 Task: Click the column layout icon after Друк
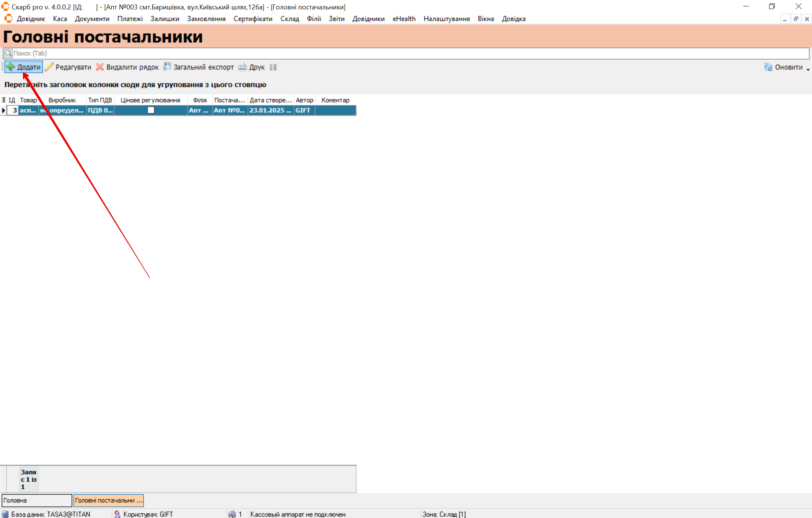[273, 67]
